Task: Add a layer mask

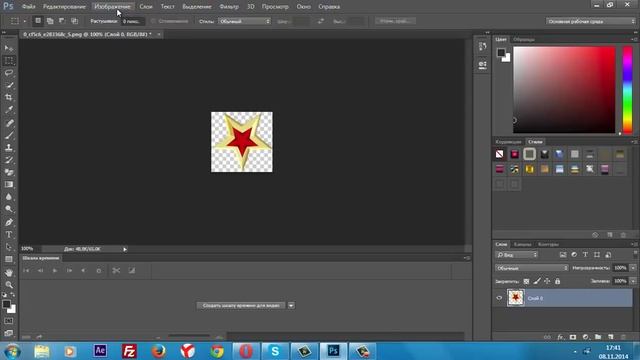Action: [573, 337]
